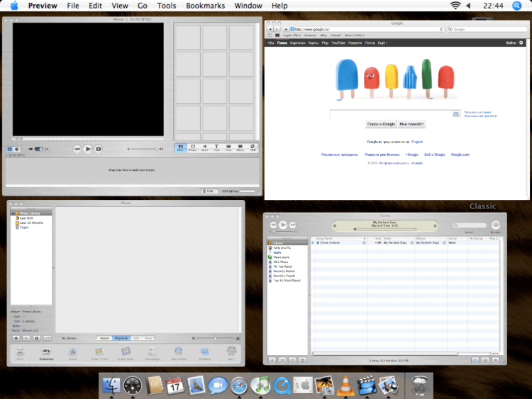Open English language link on Google
This screenshot has height=399, width=532.
[417, 142]
